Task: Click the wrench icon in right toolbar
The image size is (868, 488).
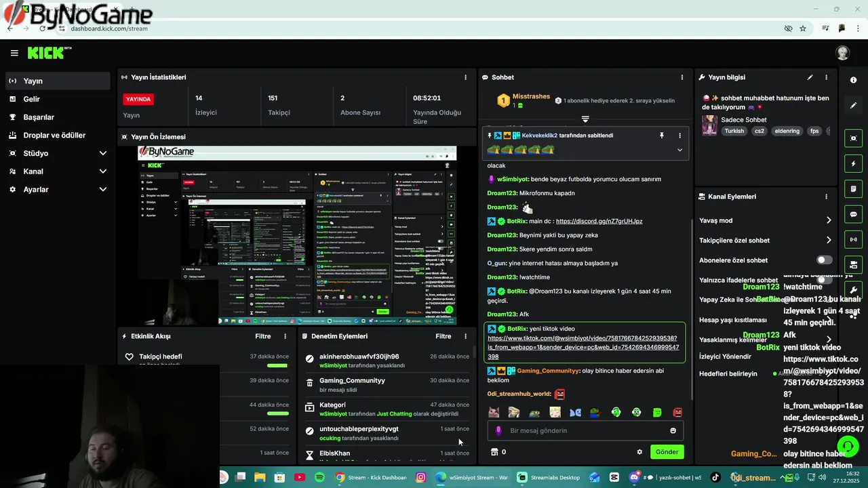Action: (853, 289)
